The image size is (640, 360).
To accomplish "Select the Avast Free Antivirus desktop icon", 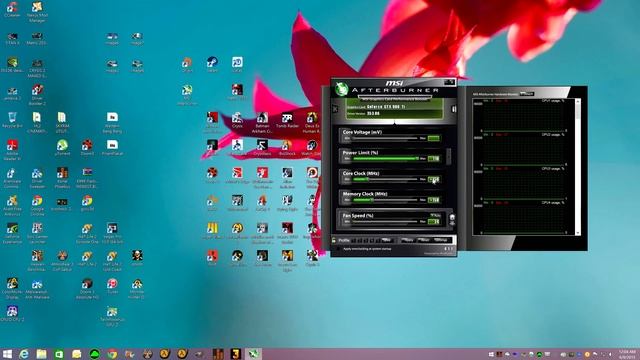I will pyautogui.click(x=12, y=205).
